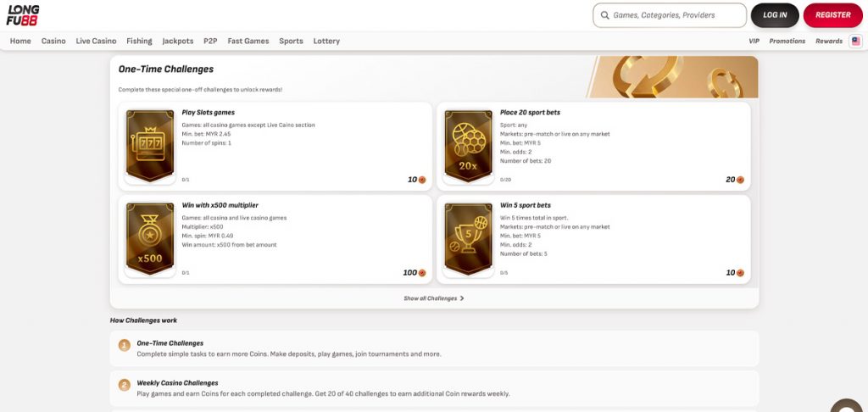This screenshot has height=412, width=868.
Task: Open the Casino menu
Action: point(53,41)
